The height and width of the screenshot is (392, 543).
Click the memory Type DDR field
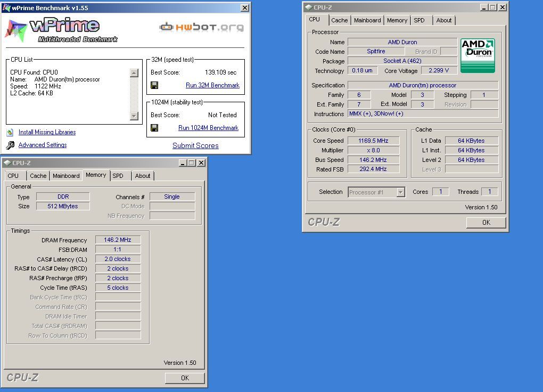click(63, 197)
